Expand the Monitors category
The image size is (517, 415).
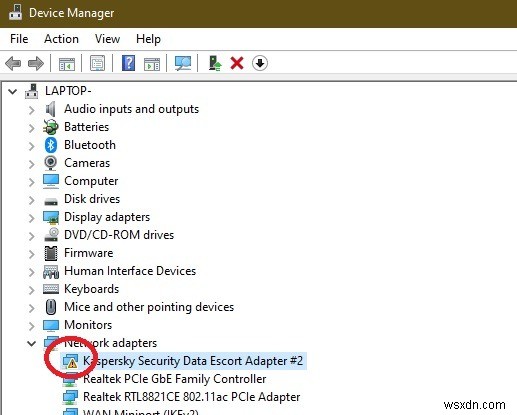(32, 326)
